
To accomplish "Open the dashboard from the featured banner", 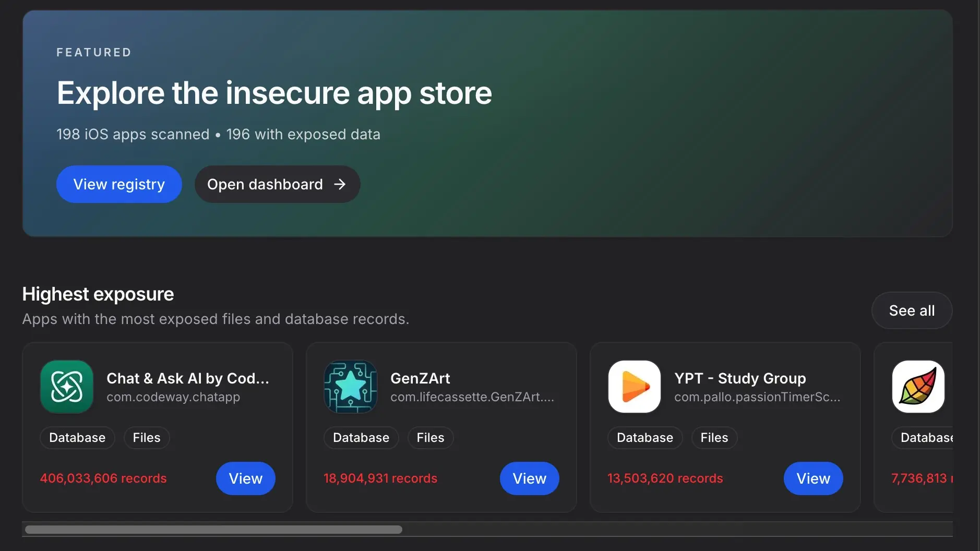I will (x=277, y=184).
